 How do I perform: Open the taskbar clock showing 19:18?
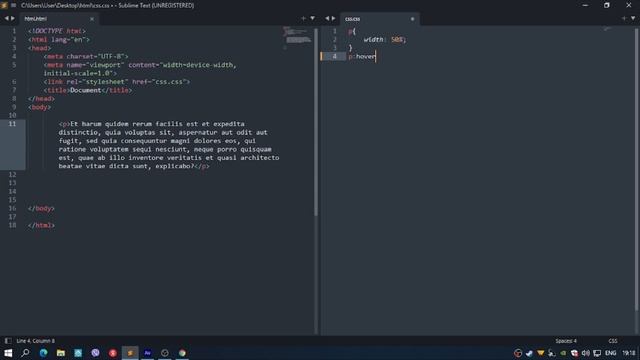(629, 353)
